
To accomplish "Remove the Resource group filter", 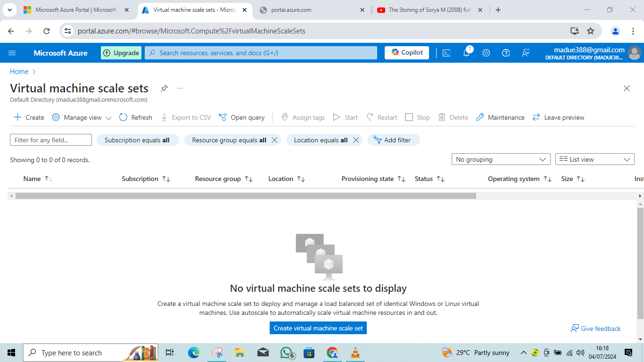I will click(274, 140).
